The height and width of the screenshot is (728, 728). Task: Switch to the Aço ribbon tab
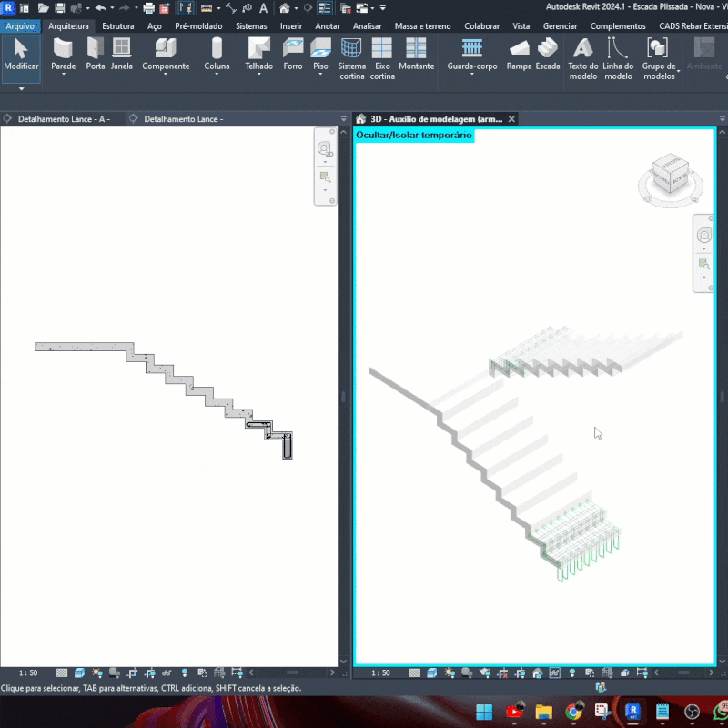[x=154, y=26]
